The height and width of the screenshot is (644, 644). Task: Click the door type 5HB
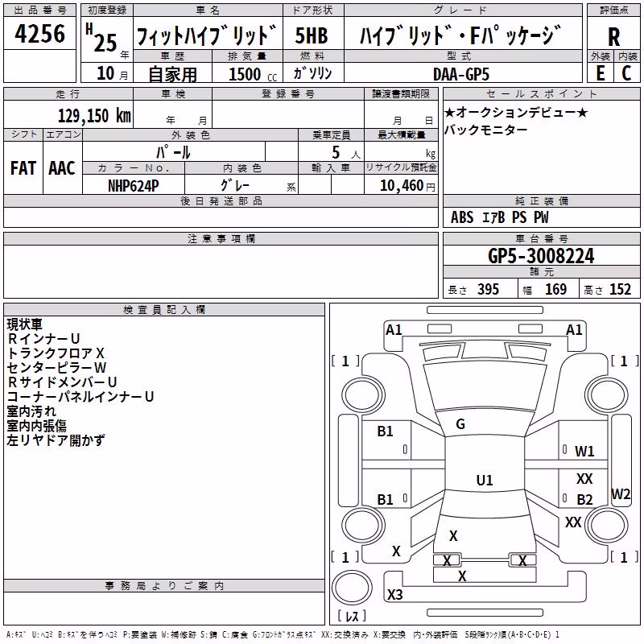point(312,35)
